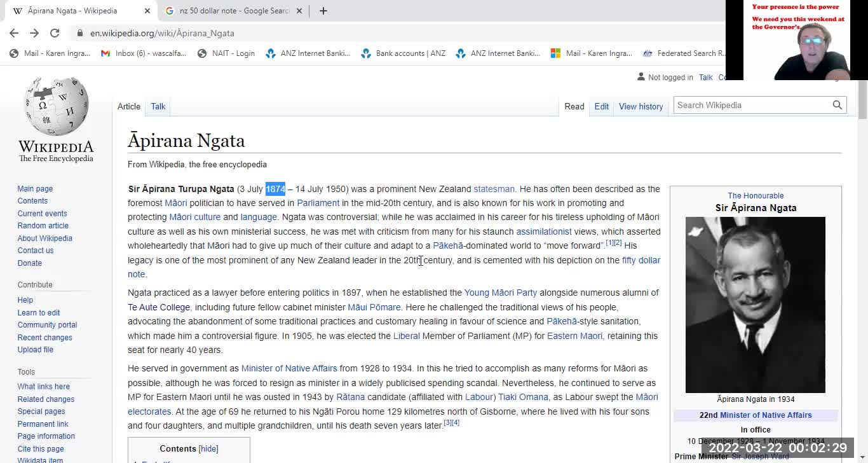Go forward using the browser forward arrow
868x463 pixels.
coord(34,33)
